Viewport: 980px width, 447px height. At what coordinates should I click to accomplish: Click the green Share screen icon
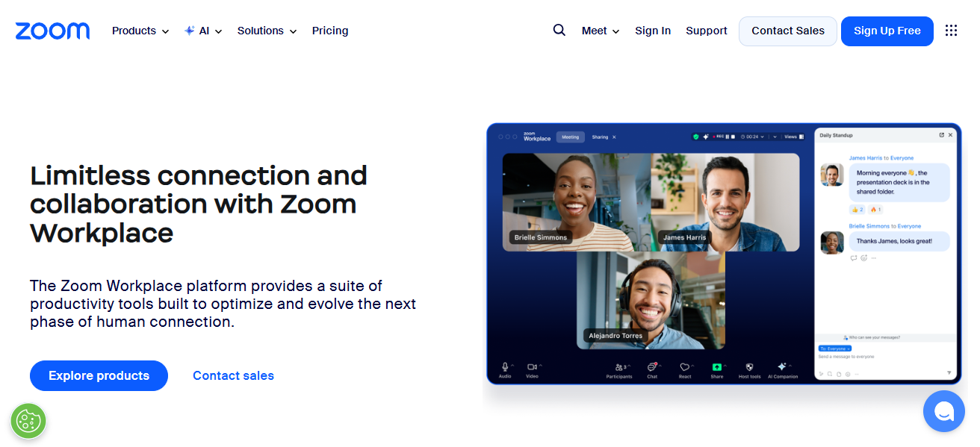[x=716, y=367]
